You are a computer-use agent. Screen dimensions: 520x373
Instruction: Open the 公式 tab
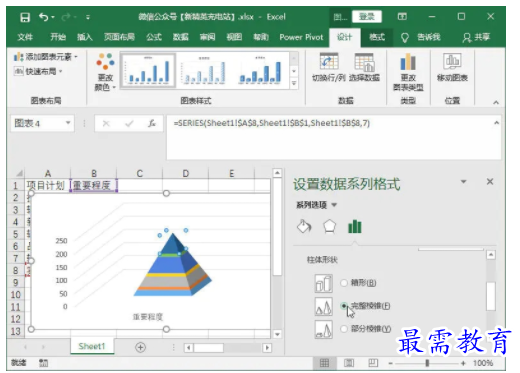pos(154,37)
